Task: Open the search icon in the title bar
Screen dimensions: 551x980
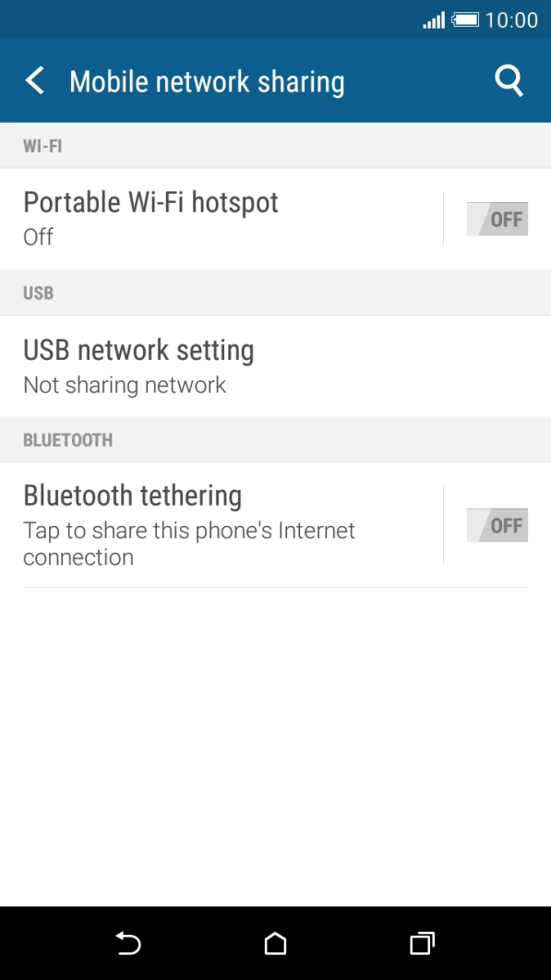Action: click(x=509, y=80)
